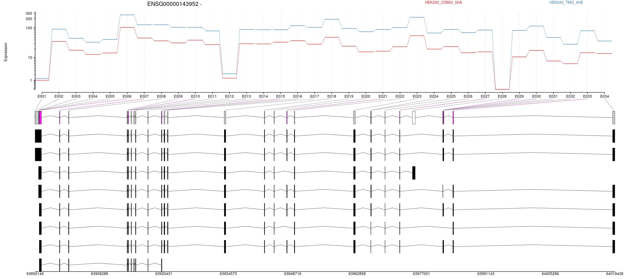
Task: Click genomic coordinate 63934573
Action: tap(228, 274)
